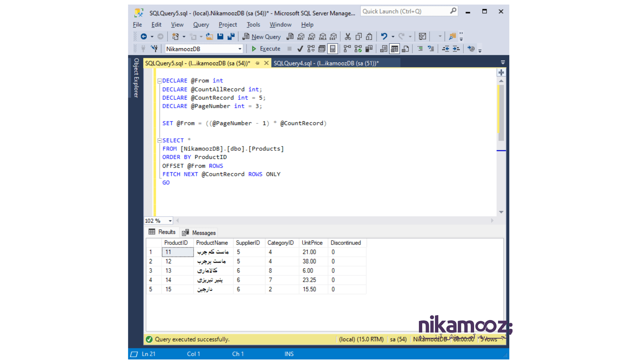Open the Query menu

201,25
